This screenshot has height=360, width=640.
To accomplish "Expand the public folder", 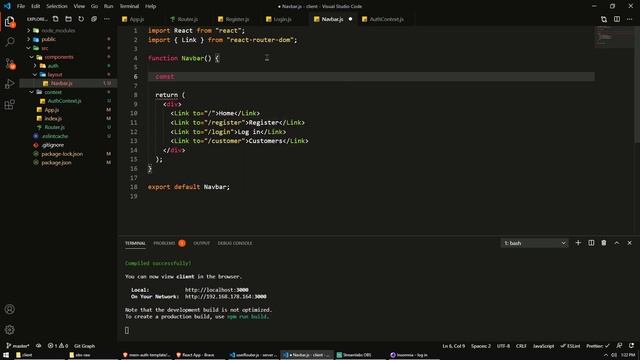I will (29, 39).
